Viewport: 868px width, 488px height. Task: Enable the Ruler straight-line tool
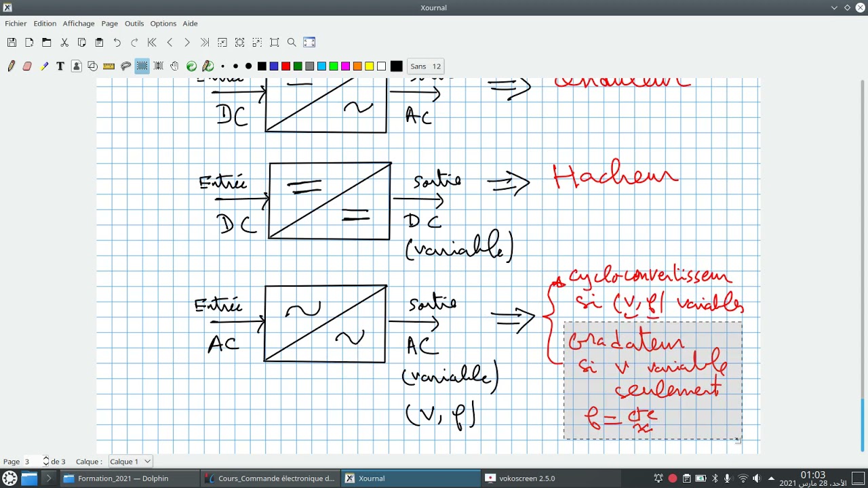coord(108,66)
